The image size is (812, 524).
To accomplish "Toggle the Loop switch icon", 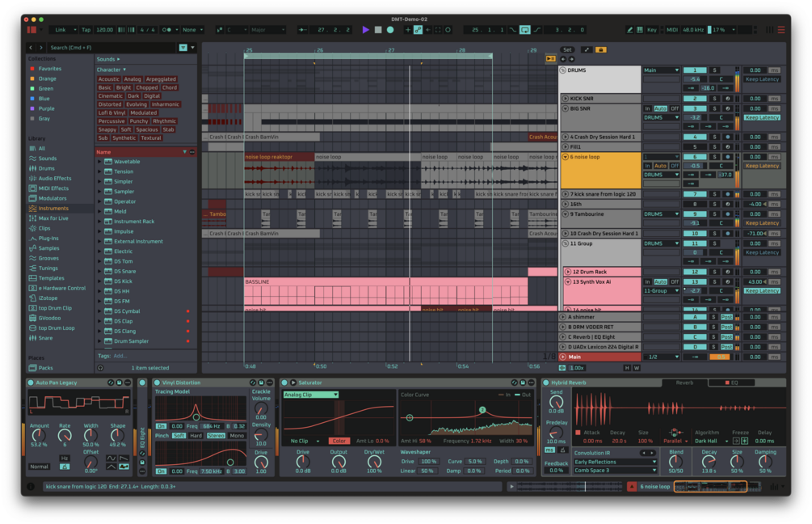I will coord(524,30).
